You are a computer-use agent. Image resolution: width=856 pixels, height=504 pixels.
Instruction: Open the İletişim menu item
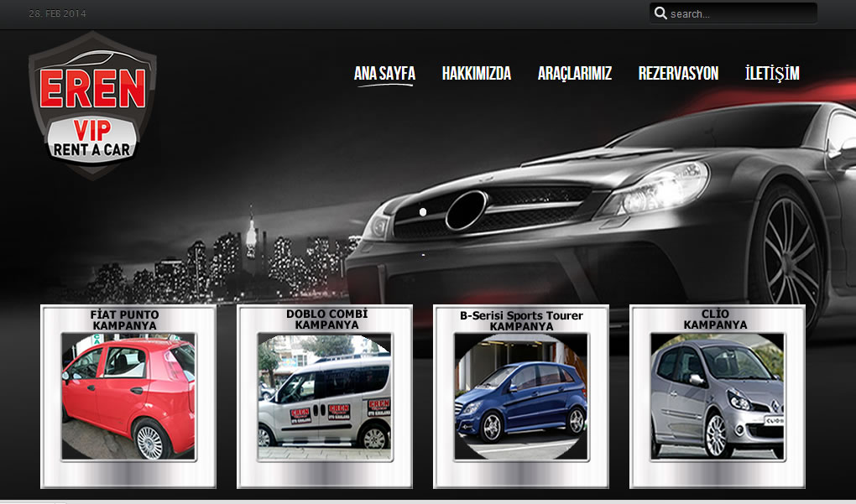(x=772, y=74)
